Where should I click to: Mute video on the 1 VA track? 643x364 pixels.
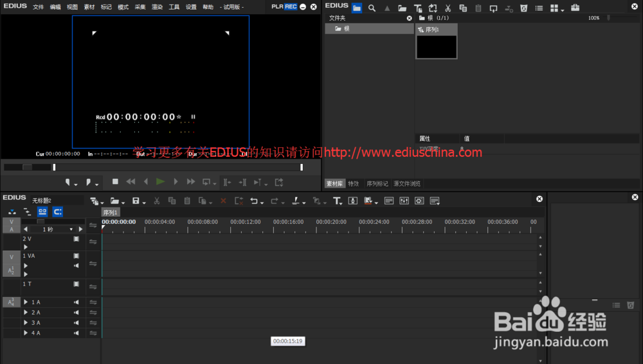(x=77, y=256)
